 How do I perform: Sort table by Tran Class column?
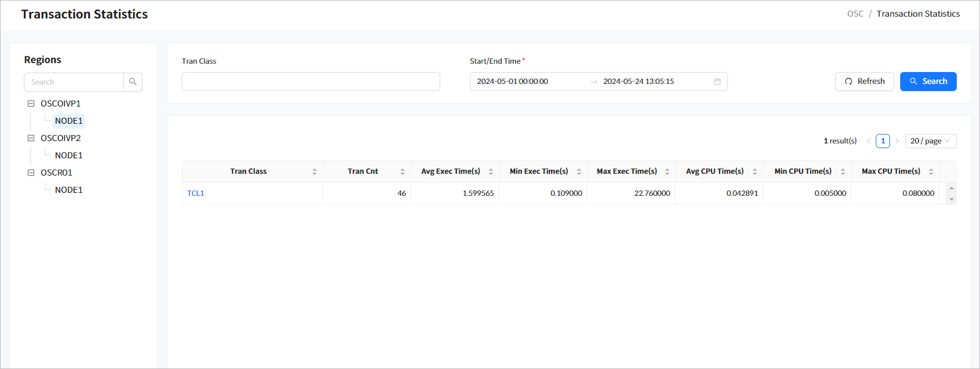click(x=314, y=171)
